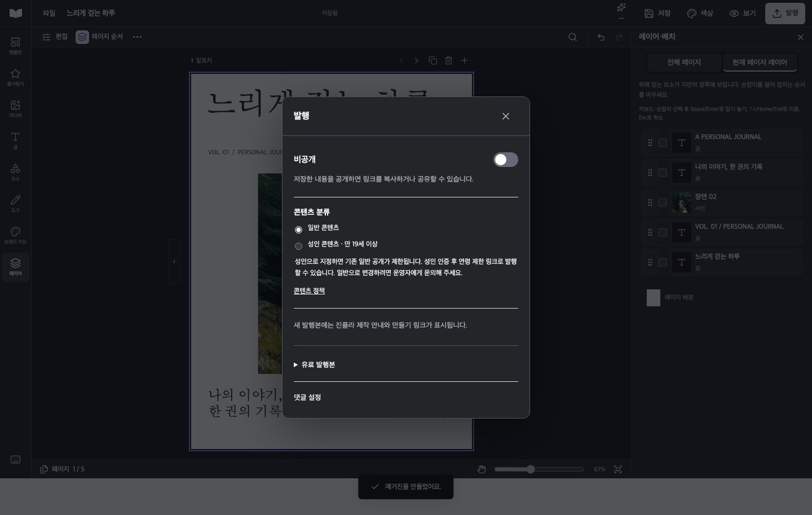Screen dimensions: 812x515
Task: Duplicate the page with the copy icon
Action: pyautogui.click(x=433, y=60)
